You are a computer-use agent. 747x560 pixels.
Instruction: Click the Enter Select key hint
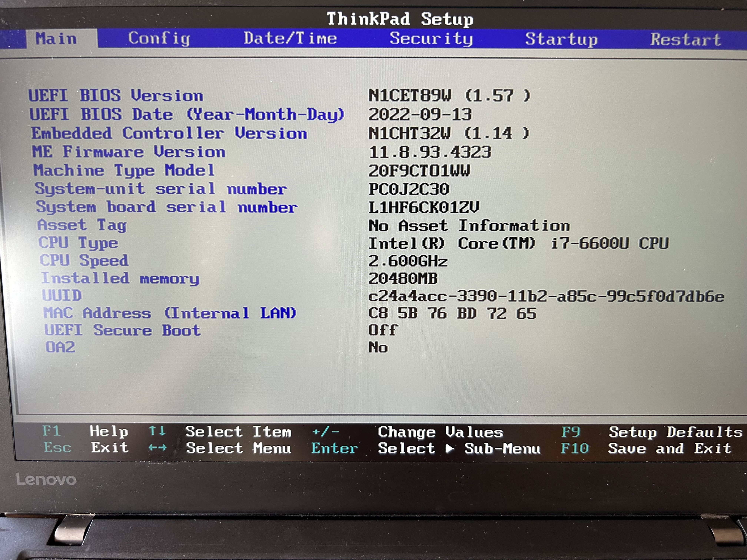pyautogui.click(x=334, y=448)
